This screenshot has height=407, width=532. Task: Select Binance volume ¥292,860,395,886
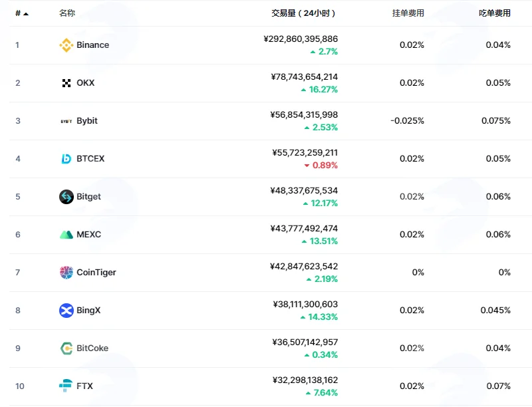point(301,39)
